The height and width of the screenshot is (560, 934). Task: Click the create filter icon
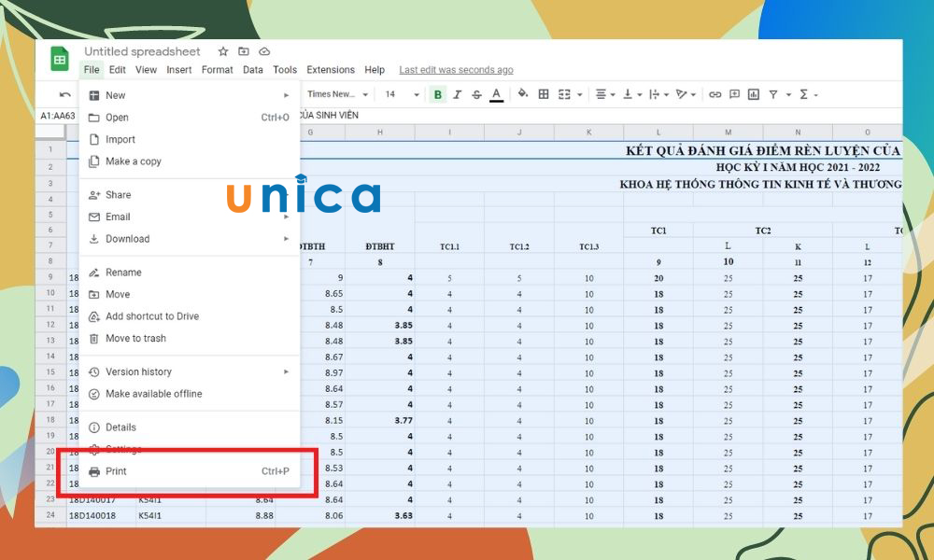(x=773, y=94)
